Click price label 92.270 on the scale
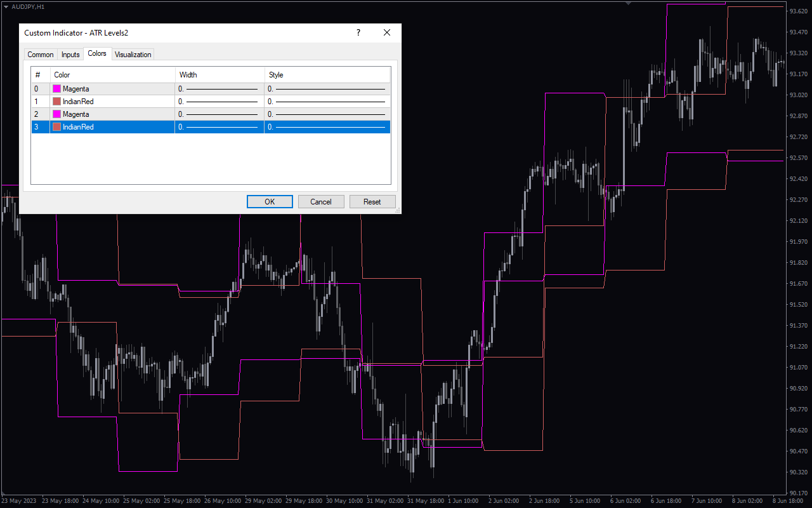The image size is (812, 508). click(x=798, y=199)
